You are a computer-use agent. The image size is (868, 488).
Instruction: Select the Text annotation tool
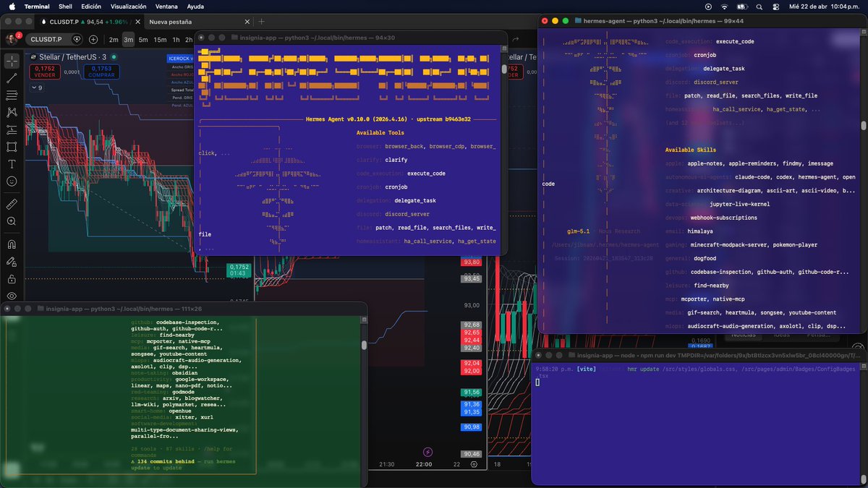[12, 164]
